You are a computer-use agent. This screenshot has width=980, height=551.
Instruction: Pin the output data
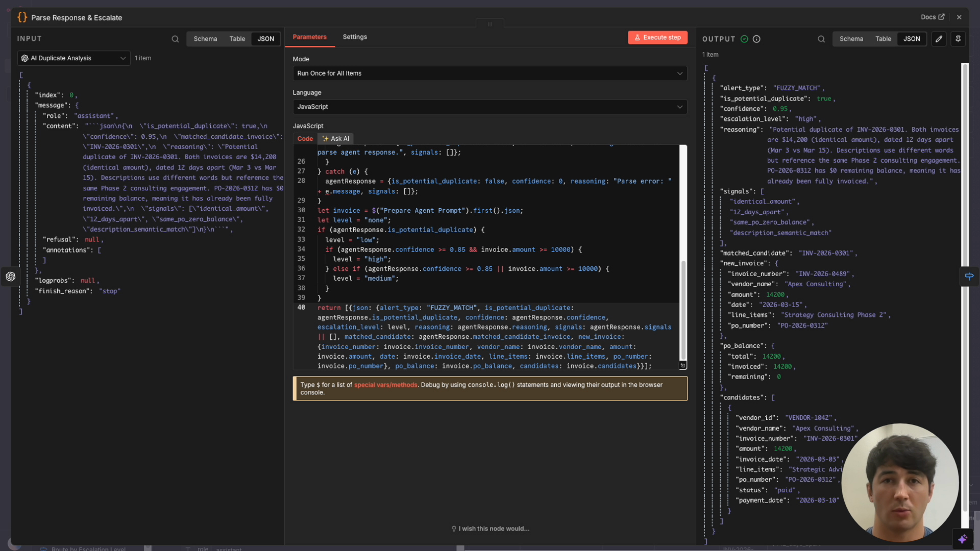click(958, 39)
